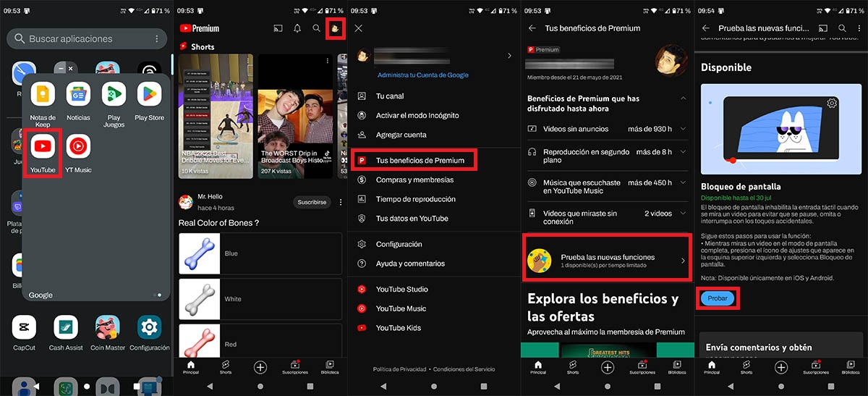Tap Suscripciones tab on YouTube home feed
This screenshot has width=868, height=396.
pos(295,368)
